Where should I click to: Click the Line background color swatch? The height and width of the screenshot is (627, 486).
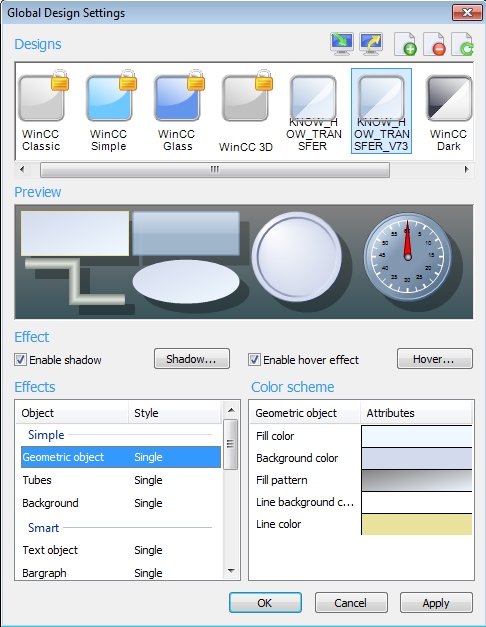(x=417, y=502)
